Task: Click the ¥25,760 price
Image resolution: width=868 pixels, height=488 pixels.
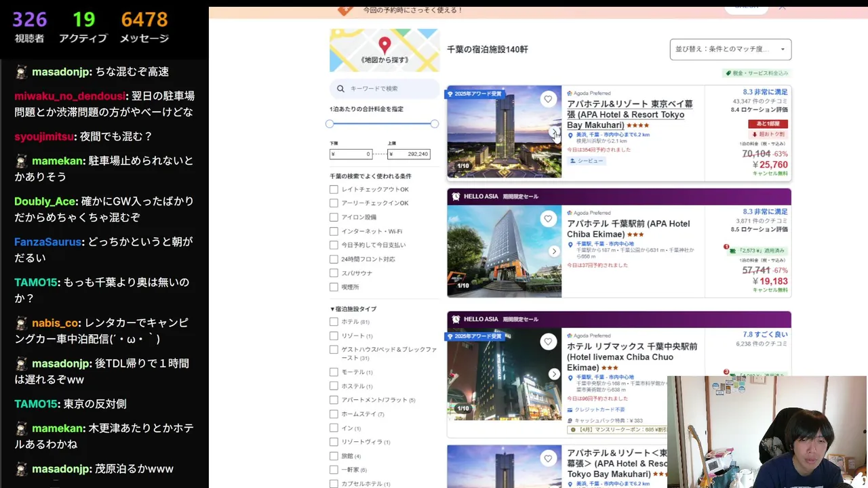Action: point(770,165)
